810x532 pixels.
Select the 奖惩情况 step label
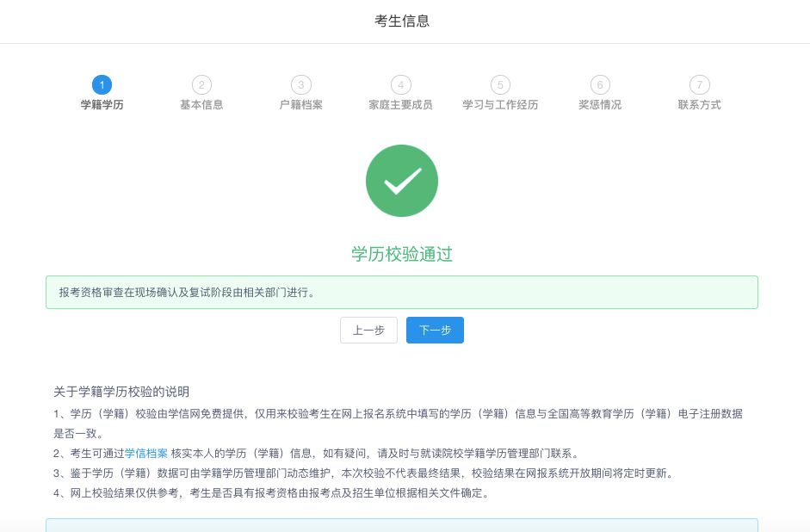click(600, 105)
